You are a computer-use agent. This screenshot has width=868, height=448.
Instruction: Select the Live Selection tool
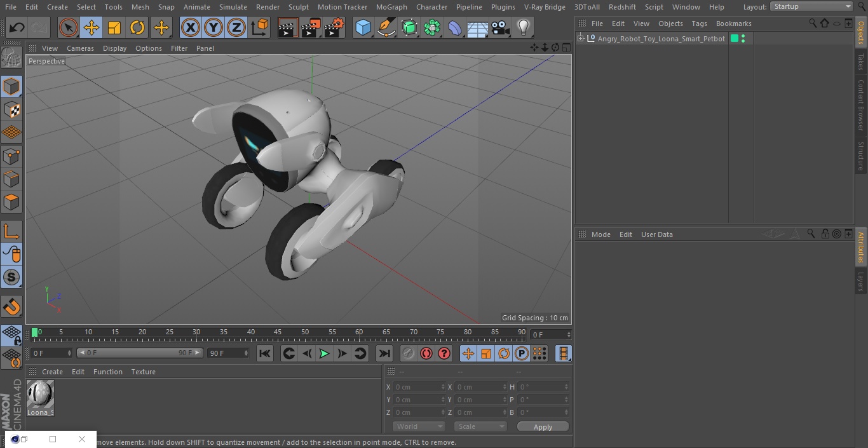click(x=69, y=27)
